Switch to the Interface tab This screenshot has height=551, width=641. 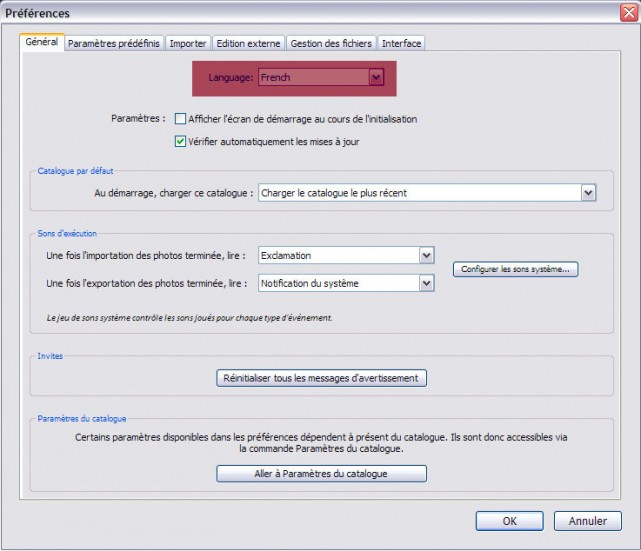(x=401, y=43)
